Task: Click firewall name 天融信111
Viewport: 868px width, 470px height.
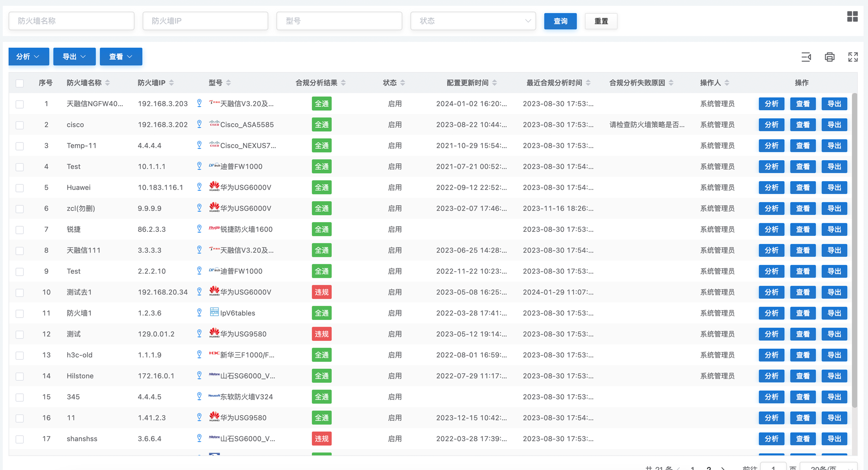Action: [83, 250]
